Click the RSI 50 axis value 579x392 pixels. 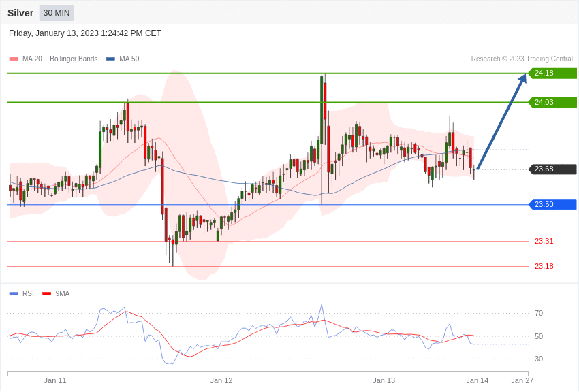(x=539, y=336)
